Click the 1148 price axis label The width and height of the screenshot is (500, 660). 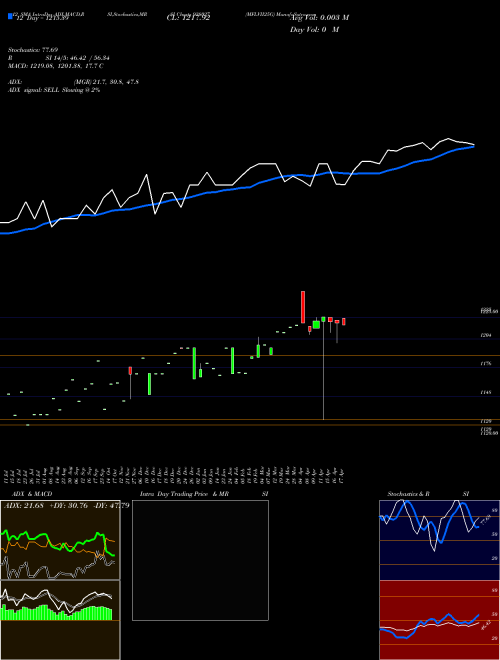[x=486, y=392]
